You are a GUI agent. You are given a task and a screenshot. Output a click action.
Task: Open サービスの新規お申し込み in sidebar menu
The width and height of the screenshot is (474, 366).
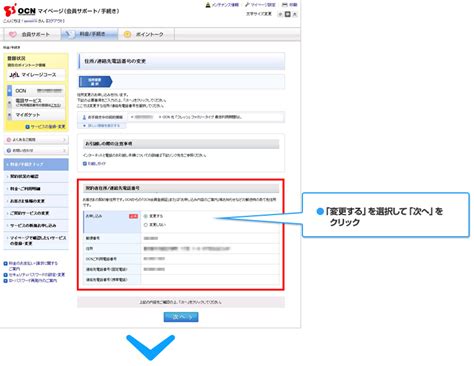(x=36, y=225)
